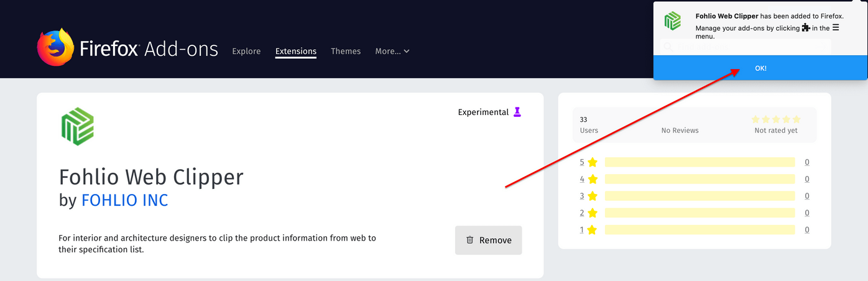868x281 pixels.
Task: Click the extension description text
Action: 218,244
